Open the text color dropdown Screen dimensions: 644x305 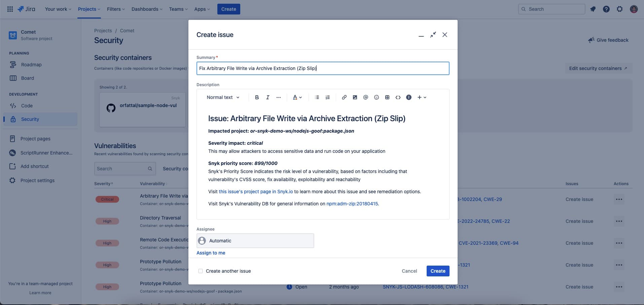click(x=297, y=97)
